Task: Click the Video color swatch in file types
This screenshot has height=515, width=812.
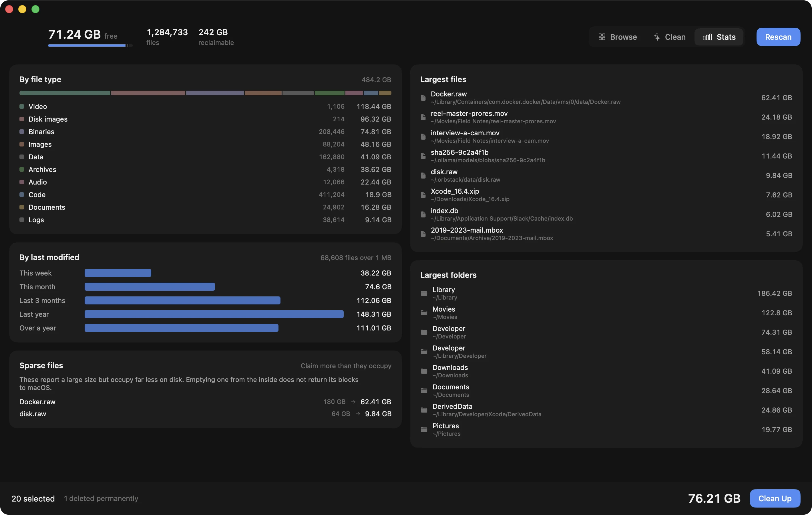Action: 22,107
